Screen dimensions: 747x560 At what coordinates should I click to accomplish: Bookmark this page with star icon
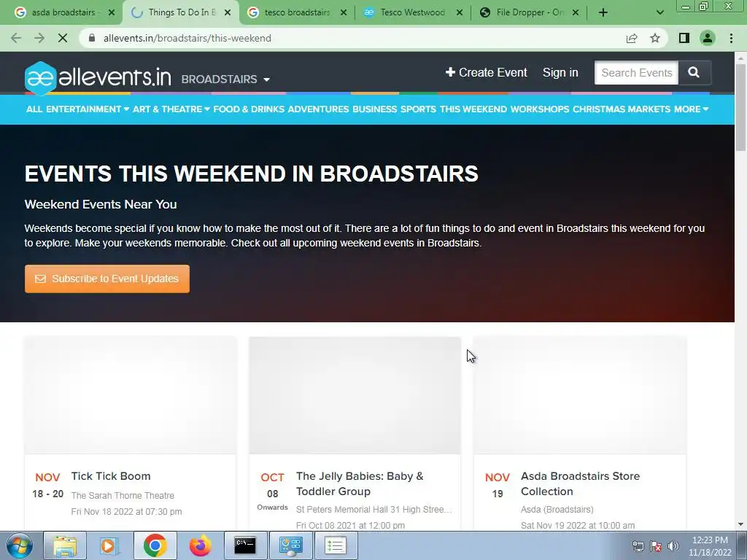(x=655, y=38)
